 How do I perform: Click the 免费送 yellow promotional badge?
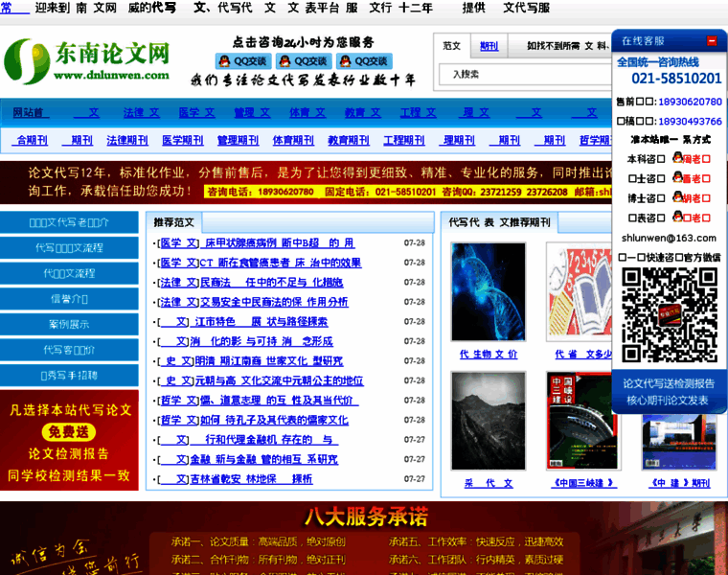coord(67,432)
